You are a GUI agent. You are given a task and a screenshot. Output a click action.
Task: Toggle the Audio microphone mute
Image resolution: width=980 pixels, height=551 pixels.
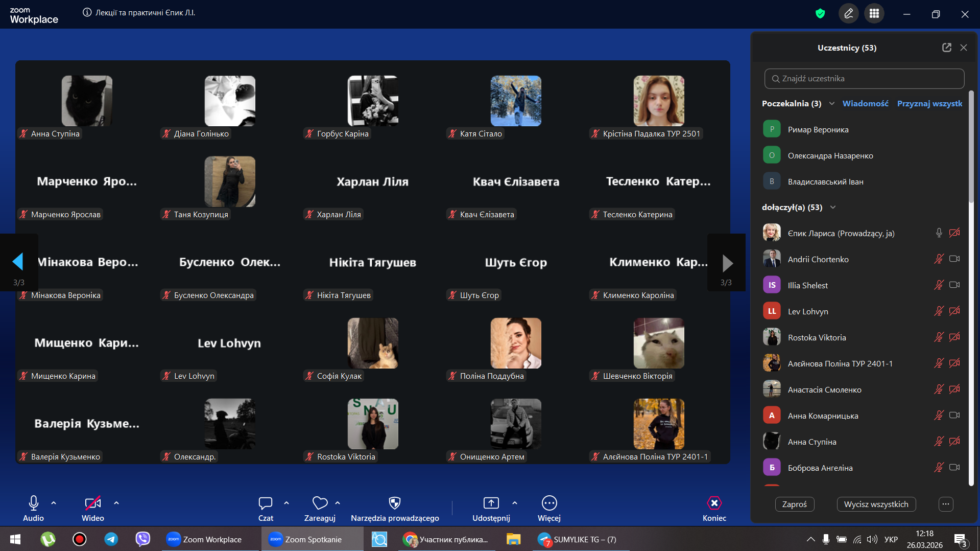pos(33,503)
